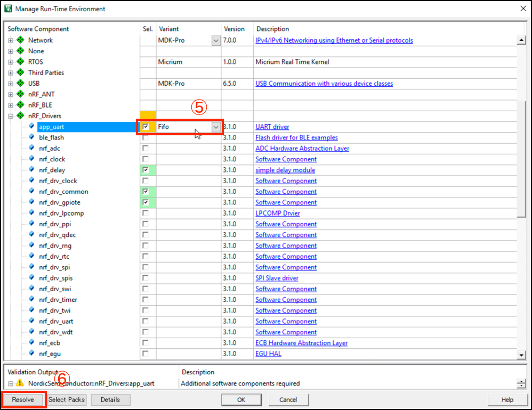Enable the ble_flash checkbox
Screen dimensions: 532x410
pyautogui.click(x=146, y=137)
